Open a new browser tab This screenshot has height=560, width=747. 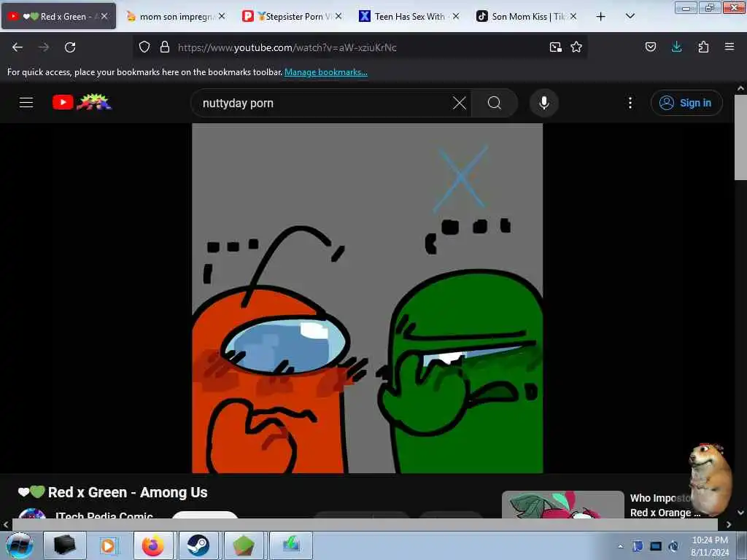[601, 17]
